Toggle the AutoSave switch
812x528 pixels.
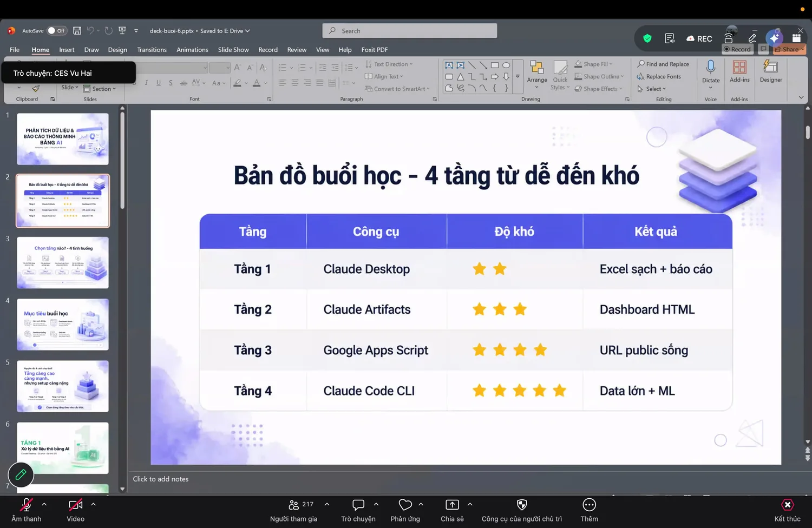pyautogui.click(x=57, y=31)
